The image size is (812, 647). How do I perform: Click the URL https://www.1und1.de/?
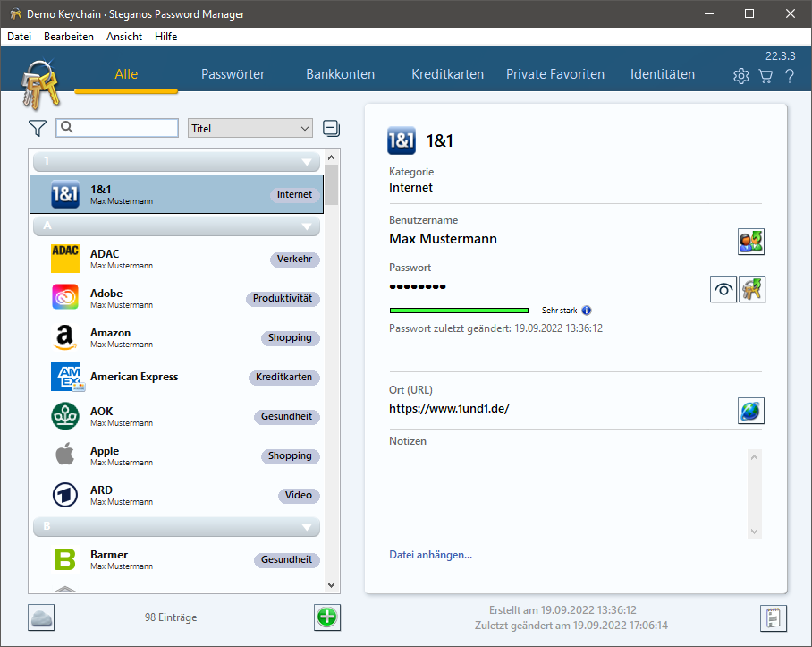(x=449, y=409)
